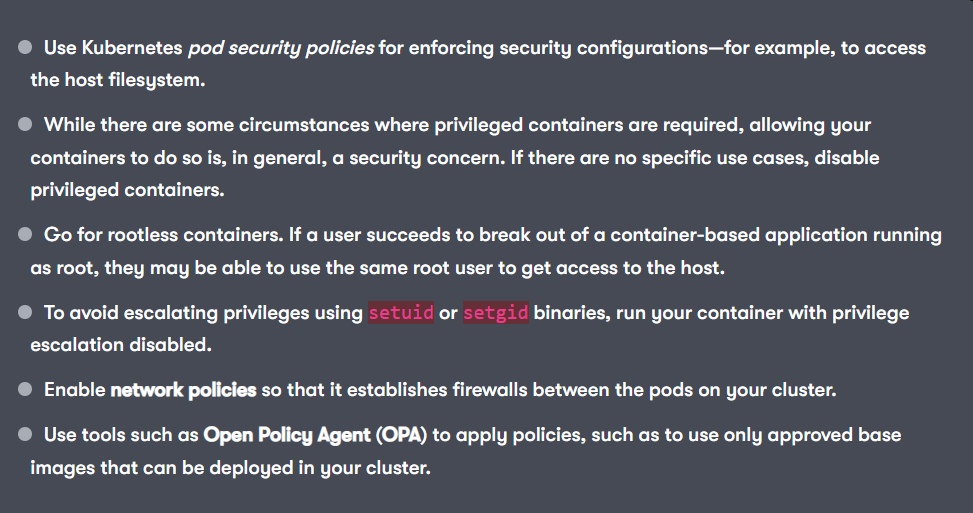Click the phrase 'approved base'
Screen dimensions: 973x513
pyautogui.click(x=834, y=435)
